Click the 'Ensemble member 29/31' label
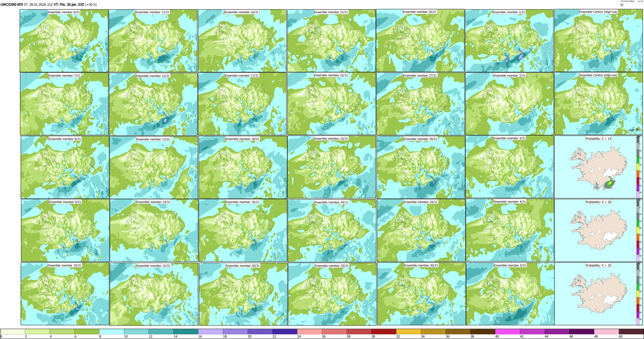 (421, 202)
